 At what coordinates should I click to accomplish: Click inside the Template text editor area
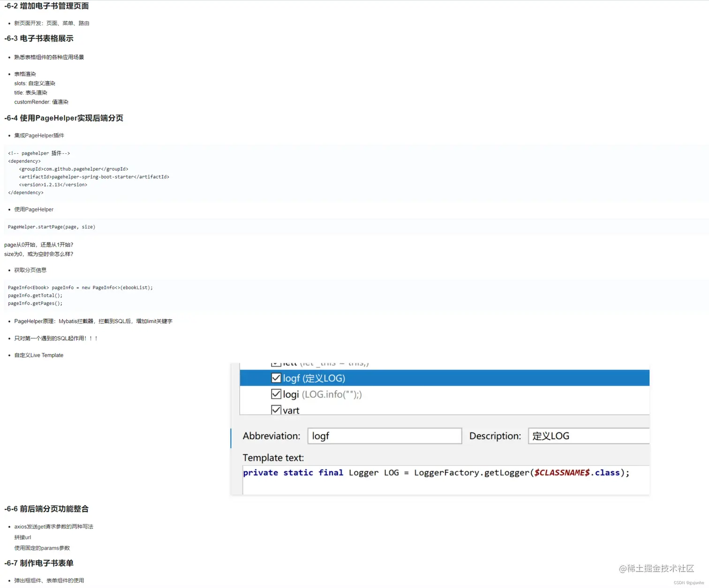click(x=446, y=480)
